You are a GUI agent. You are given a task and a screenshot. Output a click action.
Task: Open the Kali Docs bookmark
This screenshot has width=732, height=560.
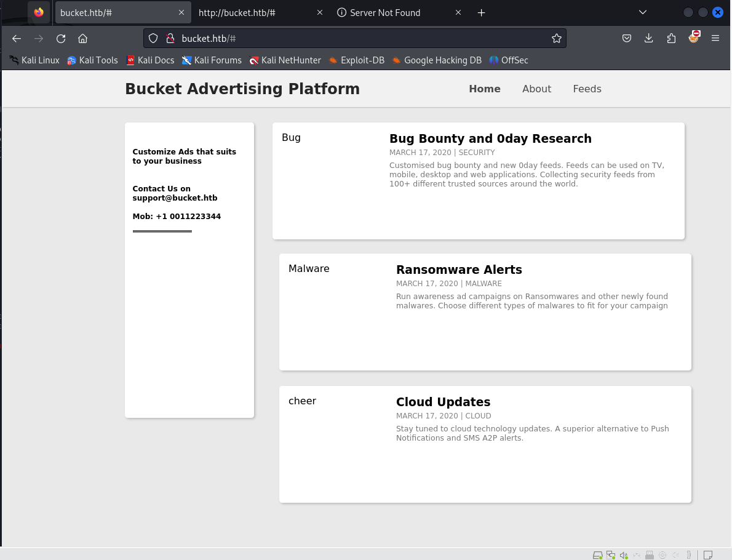150,60
